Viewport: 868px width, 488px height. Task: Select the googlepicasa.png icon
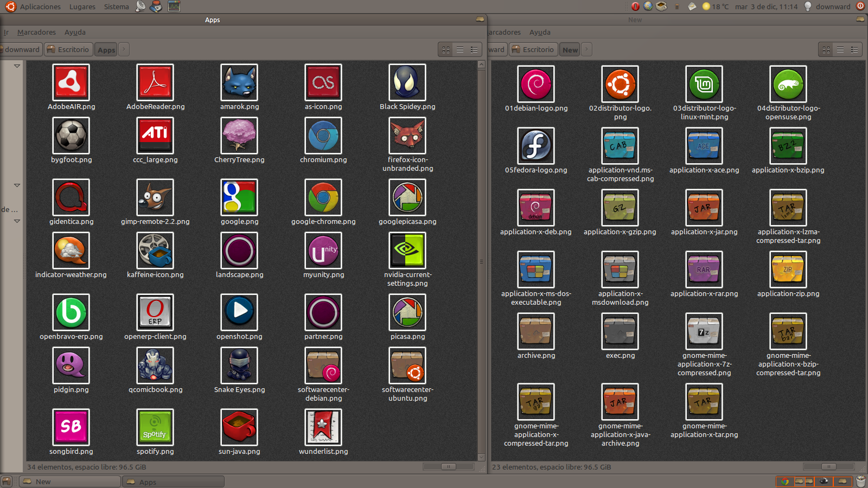(x=407, y=197)
